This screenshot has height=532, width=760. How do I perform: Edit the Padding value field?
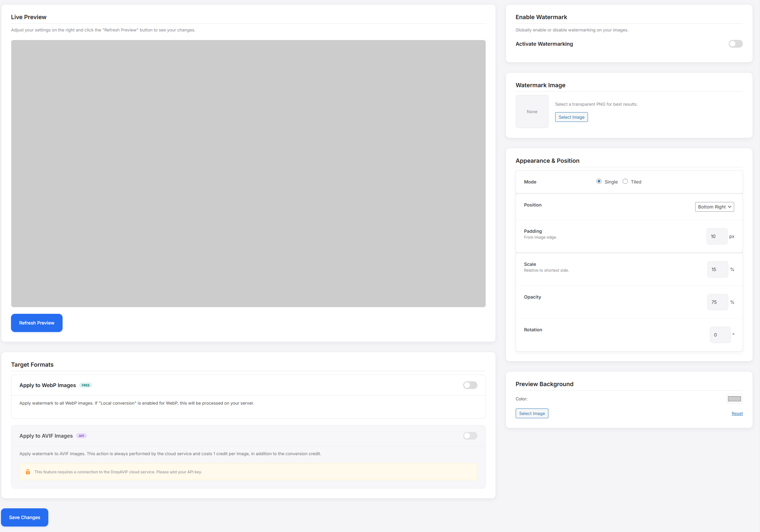click(x=717, y=236)
